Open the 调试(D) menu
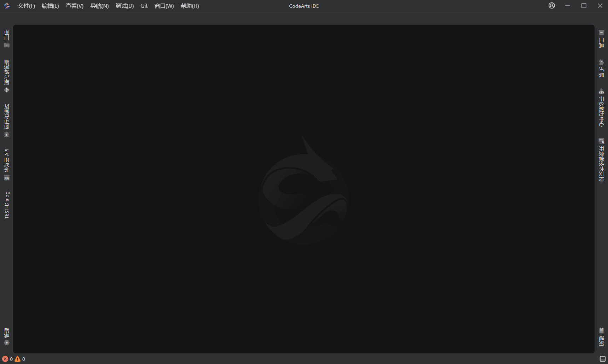The image size is (608, 364). [x=125, y=6]
